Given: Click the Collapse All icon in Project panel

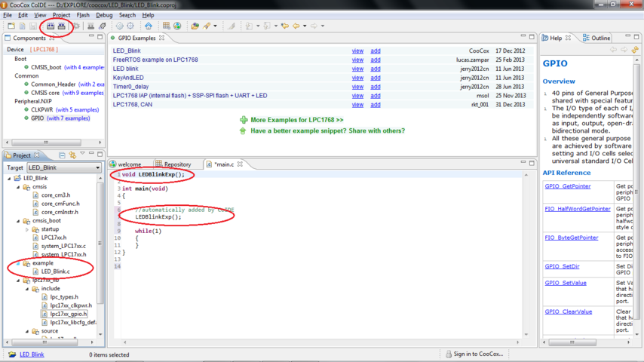Looking at the screenshot, I should [62, 155].
